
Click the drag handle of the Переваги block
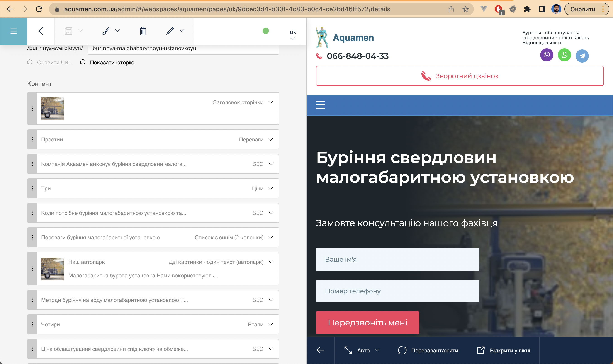click(x=32, y=139)
